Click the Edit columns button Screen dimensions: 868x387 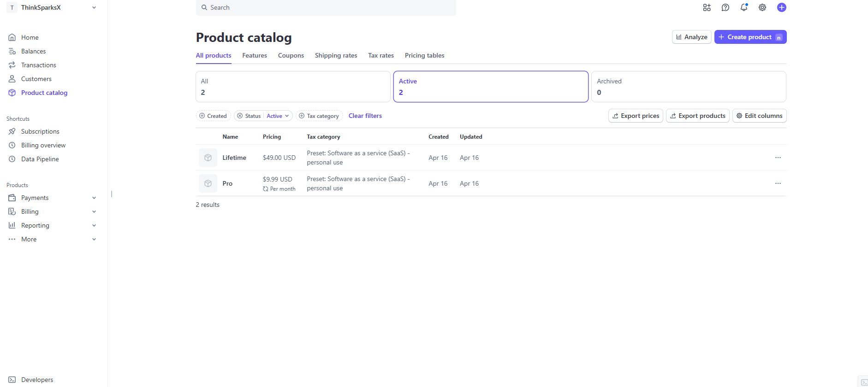point(759,116)
